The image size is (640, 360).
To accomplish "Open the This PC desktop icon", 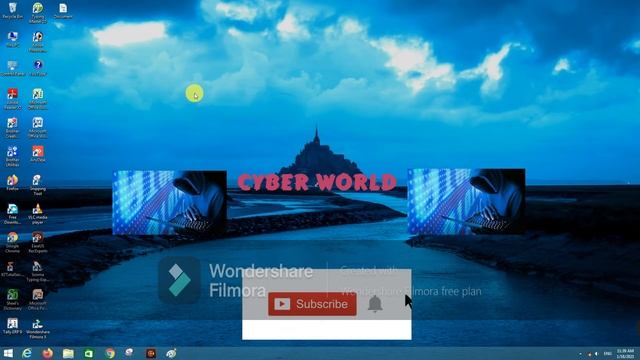I will pyautogui.click(x=13, y=40).
